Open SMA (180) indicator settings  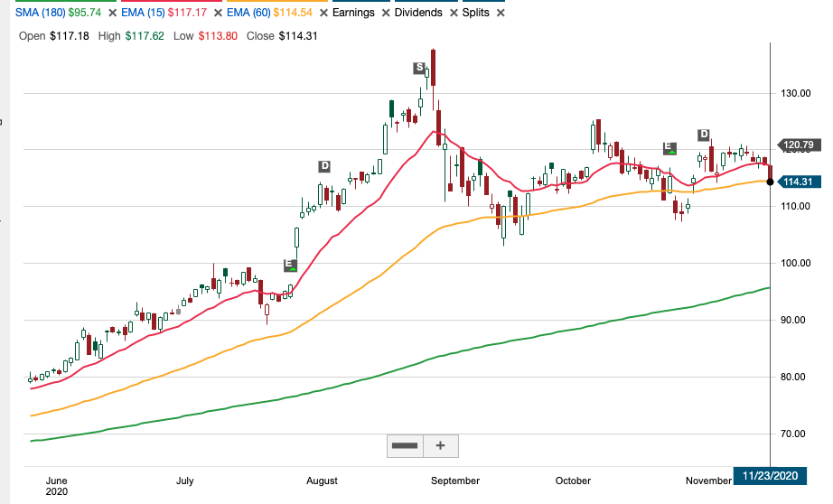[41, 13]
